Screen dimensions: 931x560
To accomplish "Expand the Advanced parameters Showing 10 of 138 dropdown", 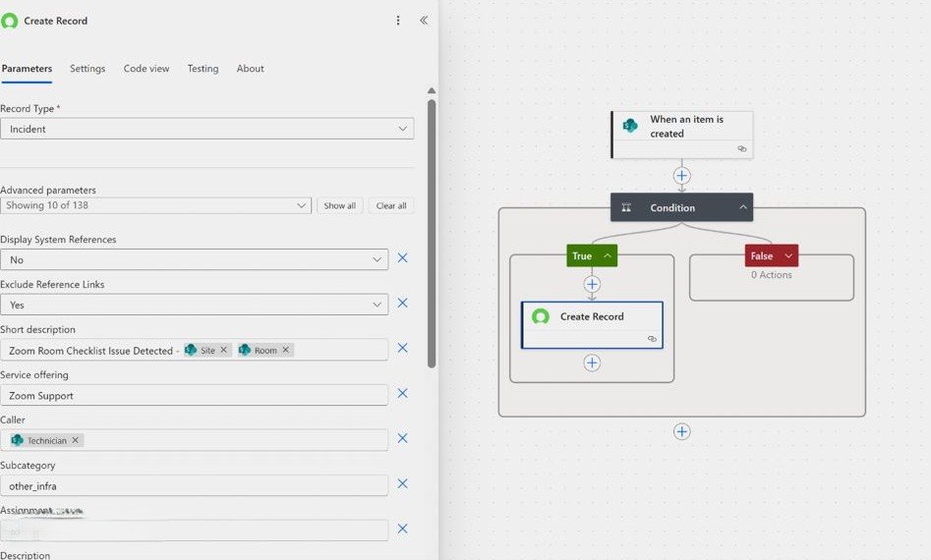I will pos(155,205).
